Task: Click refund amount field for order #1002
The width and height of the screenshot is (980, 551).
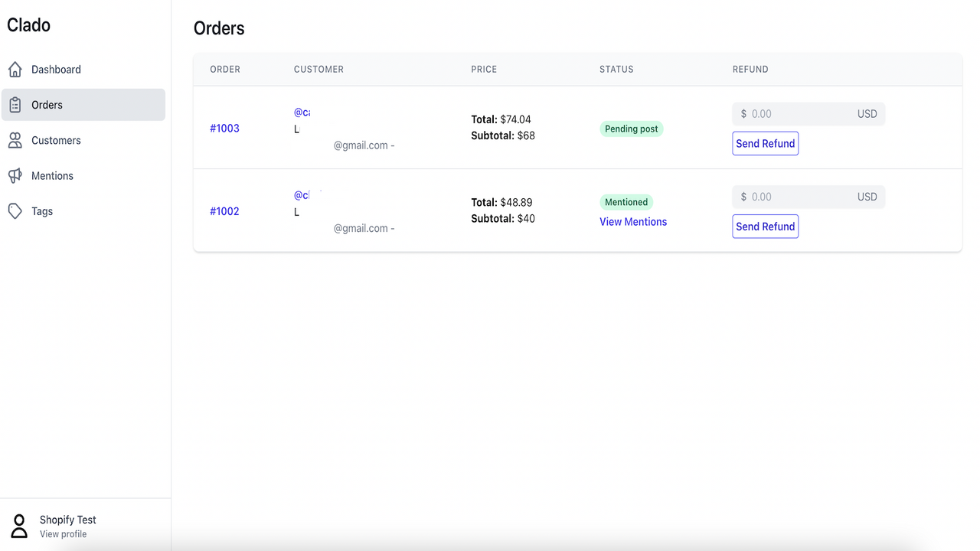Action: 808,197
